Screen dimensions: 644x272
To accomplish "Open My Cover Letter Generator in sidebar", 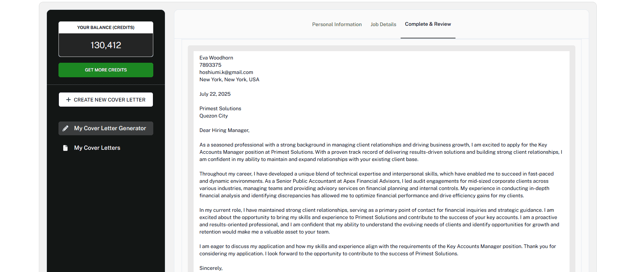I will coord(106,128).
